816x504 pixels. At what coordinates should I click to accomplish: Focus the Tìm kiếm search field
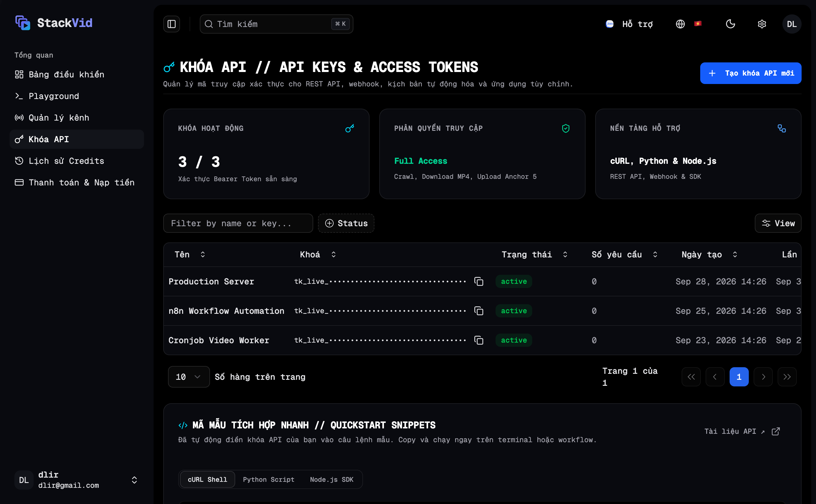276,24
